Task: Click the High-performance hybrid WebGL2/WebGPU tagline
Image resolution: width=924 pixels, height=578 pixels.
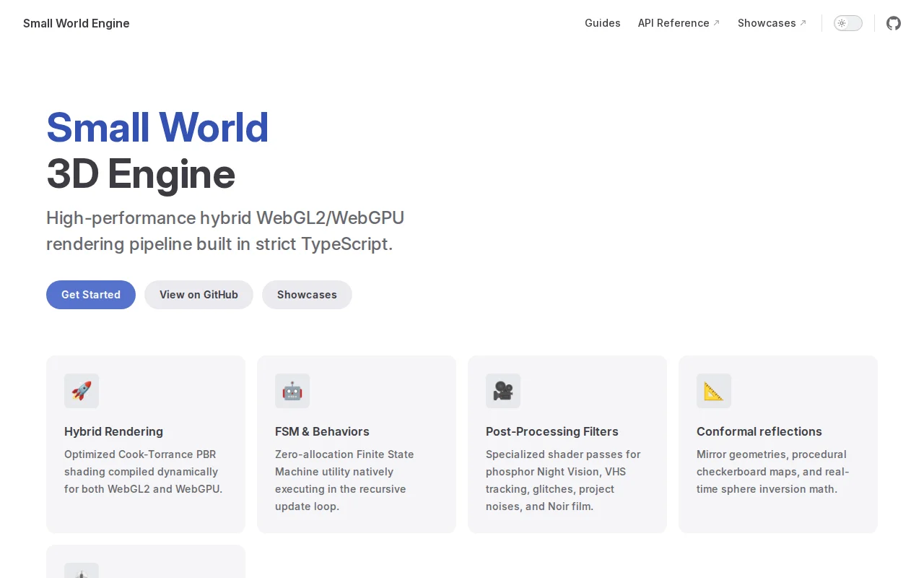Action: 225,231
